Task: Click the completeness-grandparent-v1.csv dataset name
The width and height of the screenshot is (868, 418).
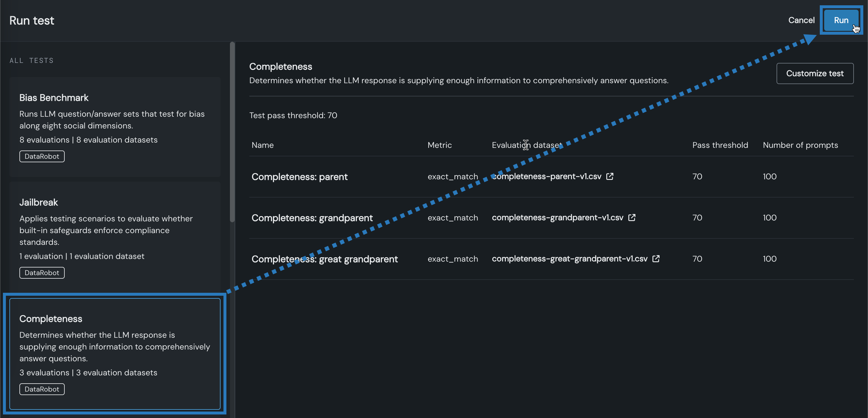Action: click(x=557, y=218)
